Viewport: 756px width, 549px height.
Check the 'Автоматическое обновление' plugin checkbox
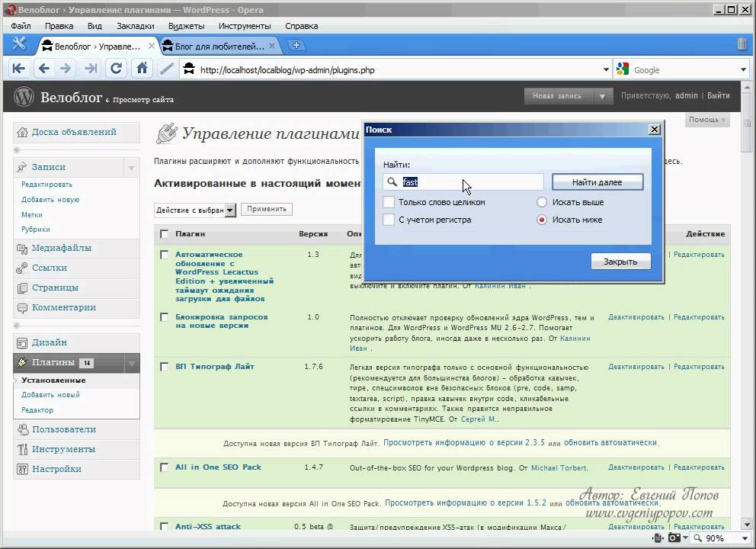[165, 255]
